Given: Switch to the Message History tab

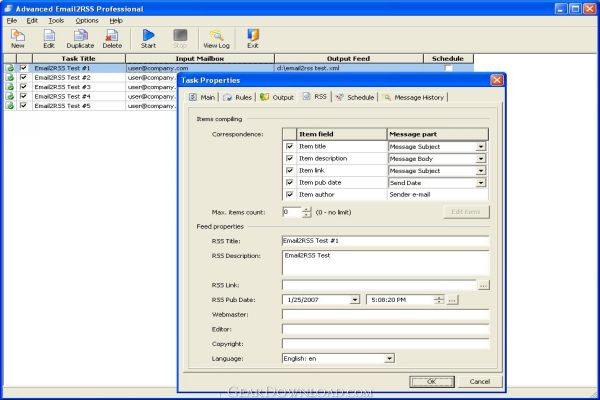Looking at the screenshot, I should [x=414, y=97].
